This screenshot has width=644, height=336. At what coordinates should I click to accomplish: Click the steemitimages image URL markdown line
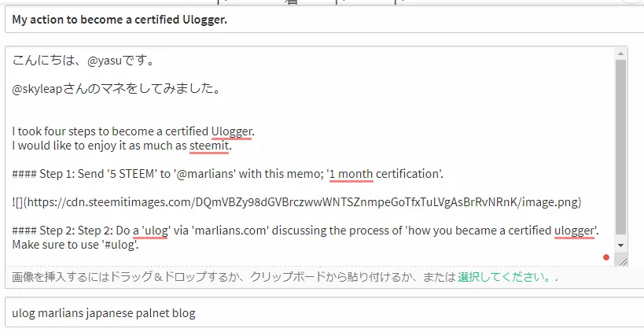click(296, 202)
